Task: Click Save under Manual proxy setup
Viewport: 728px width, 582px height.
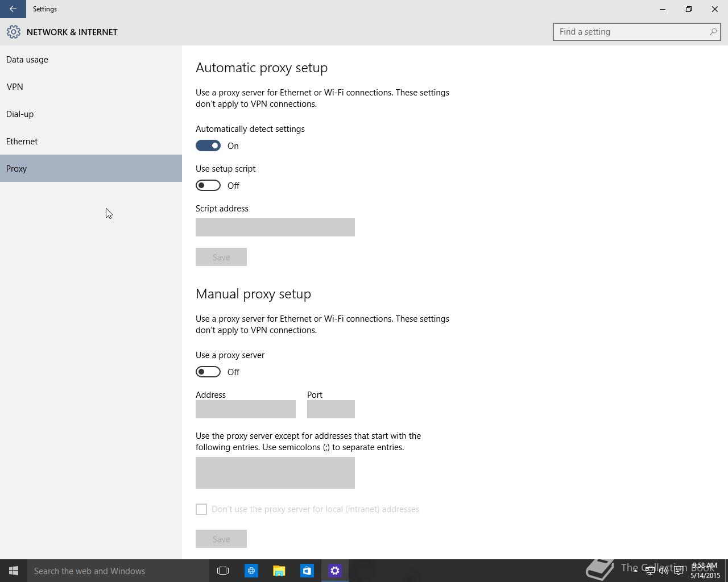Action: pos(221,539)
